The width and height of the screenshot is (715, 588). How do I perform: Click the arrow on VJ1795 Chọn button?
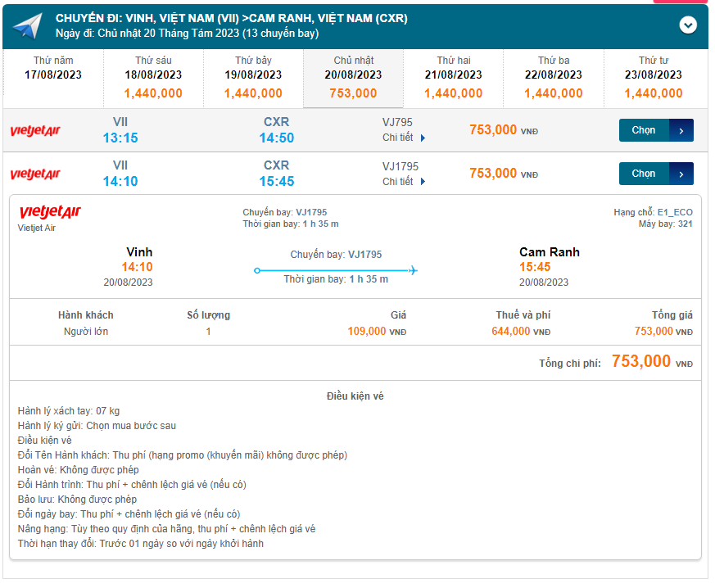681,174
